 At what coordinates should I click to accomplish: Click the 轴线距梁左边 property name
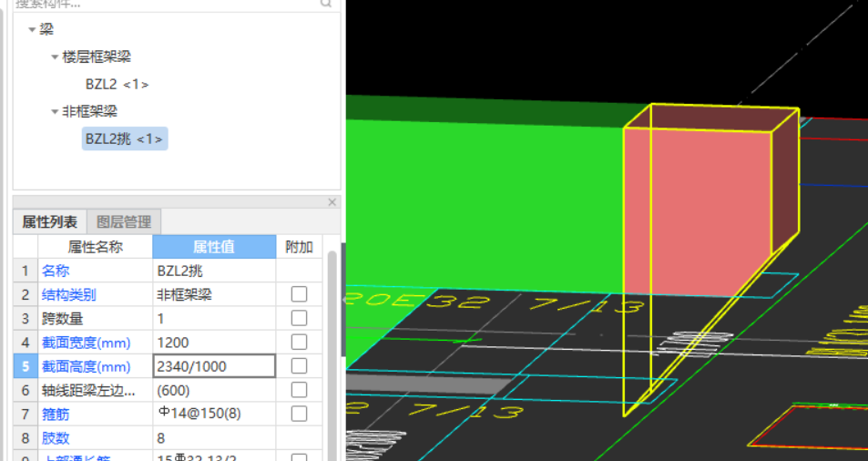tap(88, 391)
